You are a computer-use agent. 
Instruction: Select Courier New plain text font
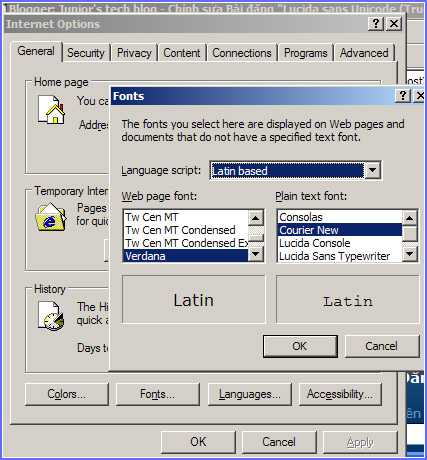point(340,230)
